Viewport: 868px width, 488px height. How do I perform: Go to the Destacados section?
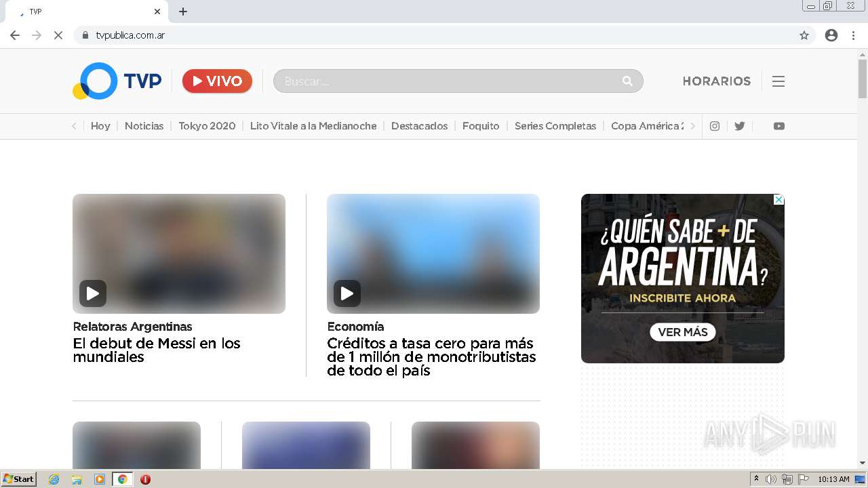coord(420,126)
